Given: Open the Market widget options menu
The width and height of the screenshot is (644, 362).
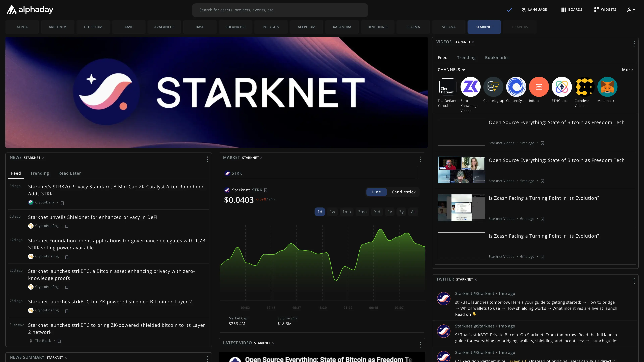Looking at the screenshot, I should point(420,159).
